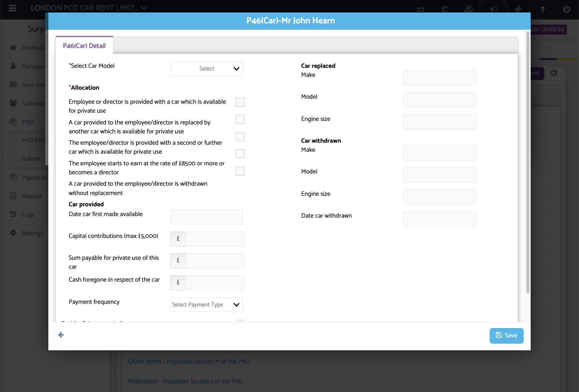The image size is (579, 392).
Task: Click the Save button
Action: pyautogui.click(x=506, y=336)
